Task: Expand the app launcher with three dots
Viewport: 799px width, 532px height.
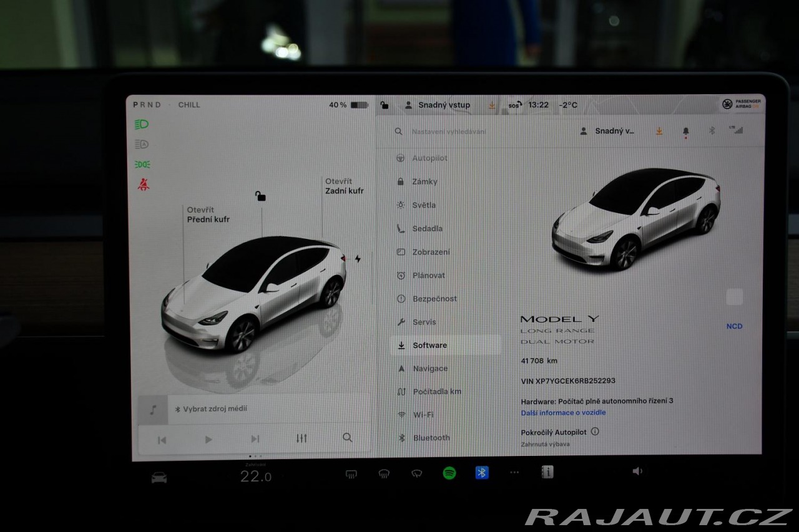Action: point(514,473)
